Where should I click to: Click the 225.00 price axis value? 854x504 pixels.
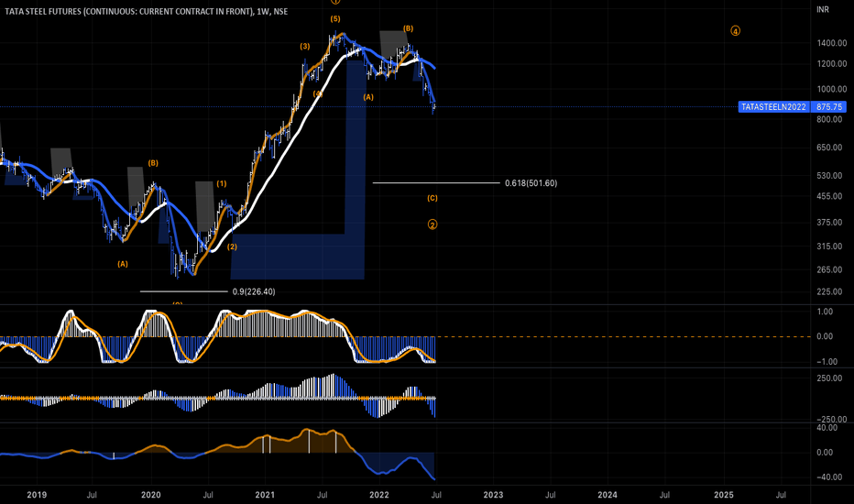coord(829,291)
